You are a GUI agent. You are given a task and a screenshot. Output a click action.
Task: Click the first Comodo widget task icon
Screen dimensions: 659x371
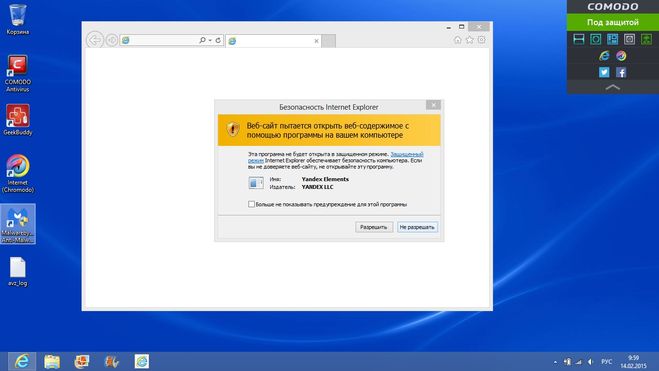pyautogui.click(x=579, y=39)
